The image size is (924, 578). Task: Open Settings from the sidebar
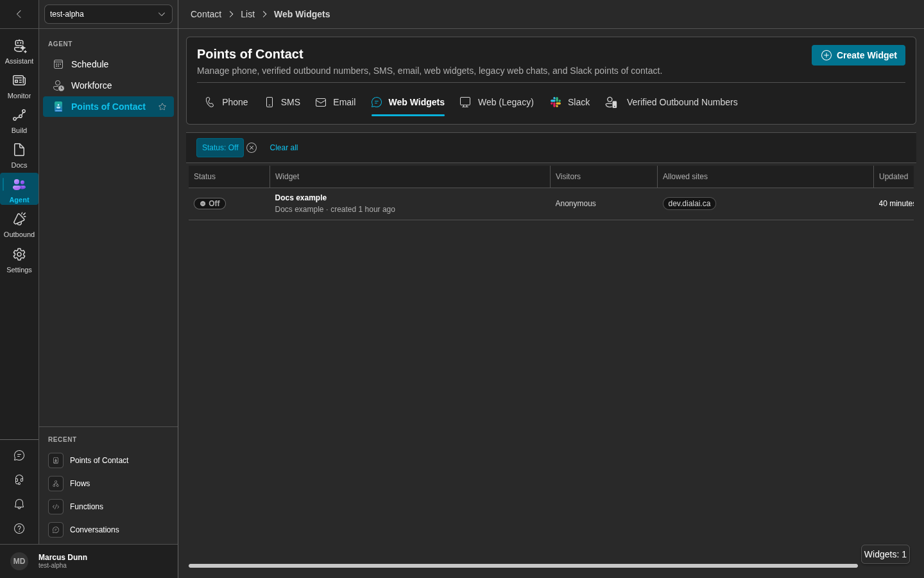pyautogui.click(x=19, y=261)
